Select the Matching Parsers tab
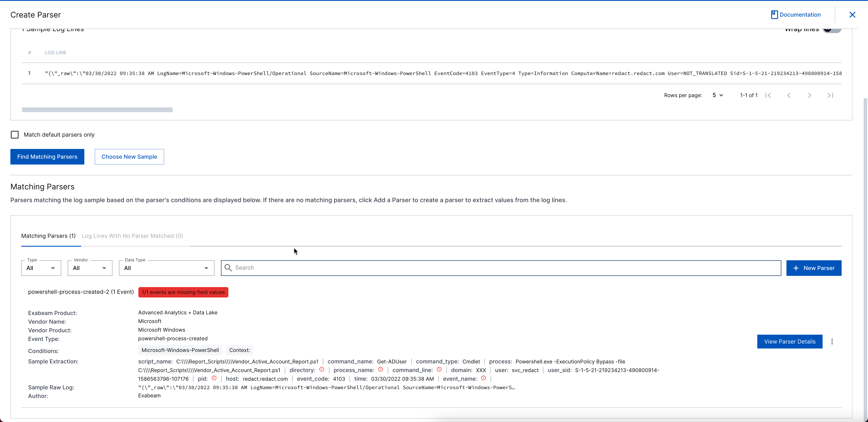 [48, 236]
